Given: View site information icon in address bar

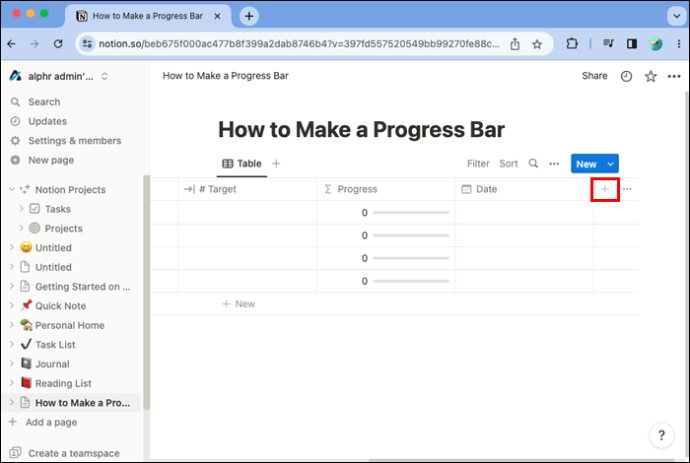Looking at the screenshot, I should tap(87, 44).
